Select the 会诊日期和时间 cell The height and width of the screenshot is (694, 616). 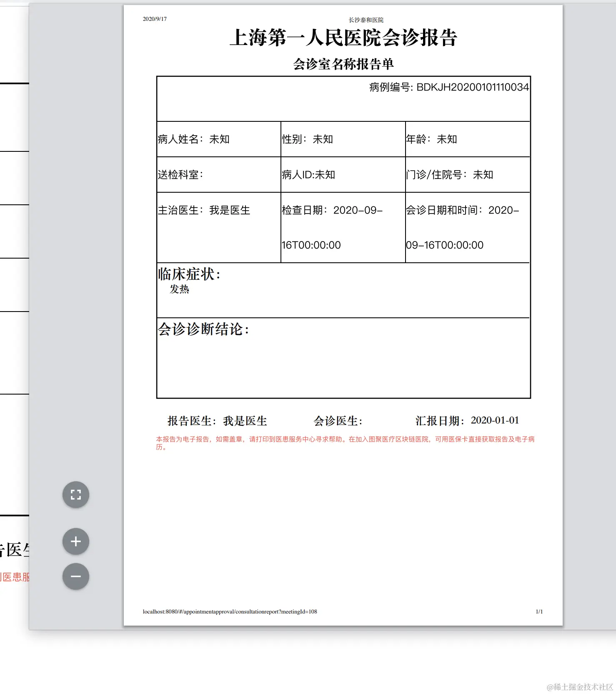point(468,228)
